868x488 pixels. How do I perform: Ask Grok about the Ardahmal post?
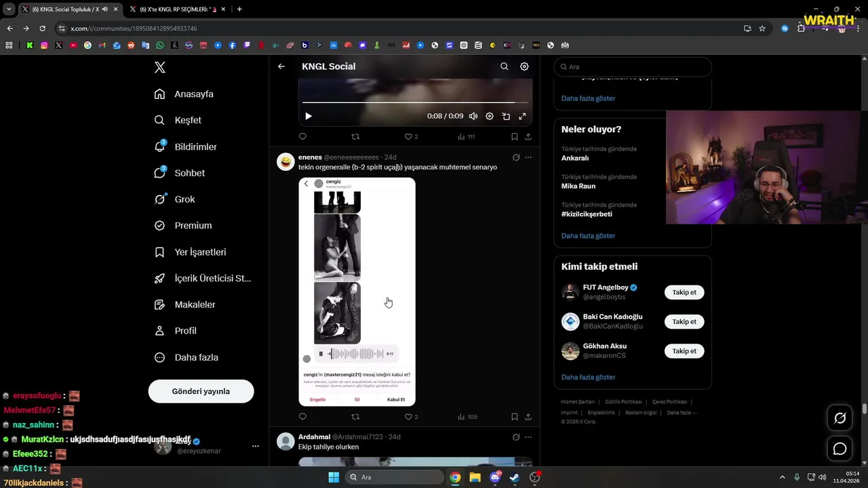coord(516,437)
